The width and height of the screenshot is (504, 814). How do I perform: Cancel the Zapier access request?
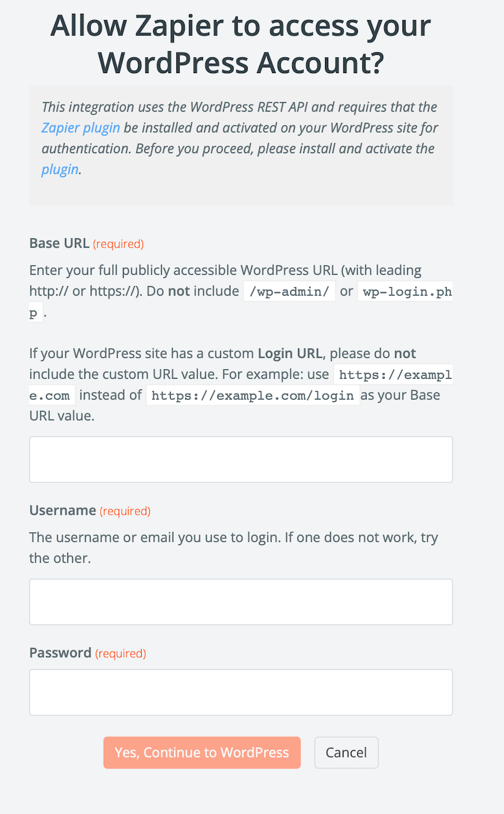click(x=346, y=753)
